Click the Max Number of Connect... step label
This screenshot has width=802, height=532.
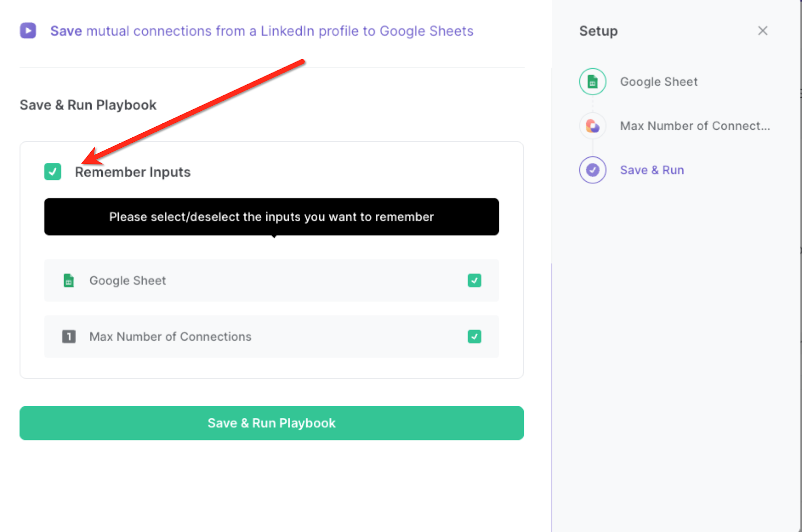pos(695,126)
